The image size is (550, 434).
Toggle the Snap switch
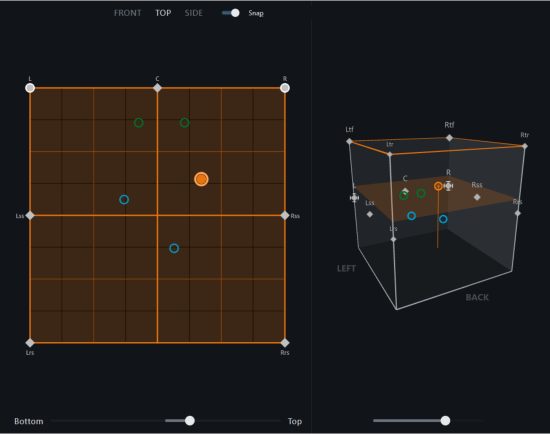click(231, 13)
